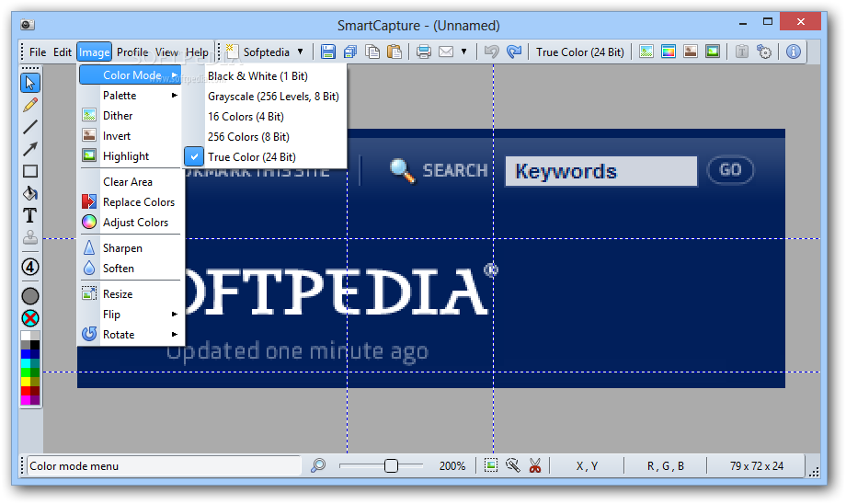
Task: Open the Edit menu
Action: (x=63, y=52)
